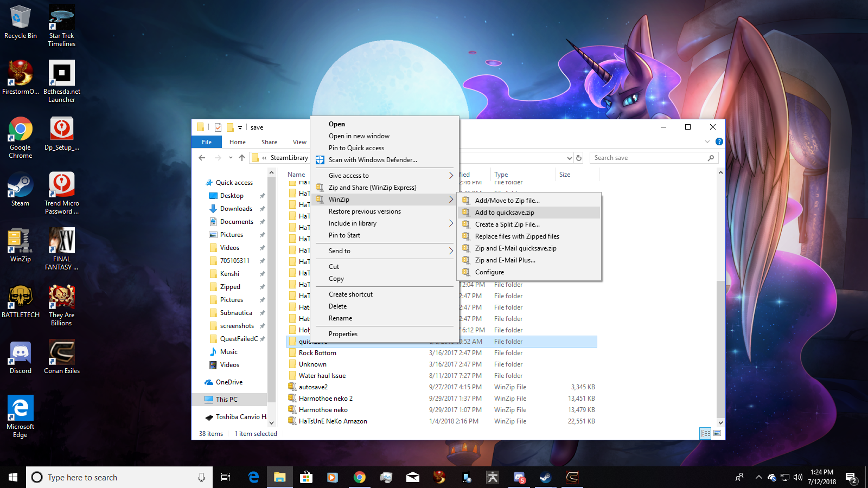Click the Windows Start button
The height and width of the screenshot is (488, 868).
point(13,477)
